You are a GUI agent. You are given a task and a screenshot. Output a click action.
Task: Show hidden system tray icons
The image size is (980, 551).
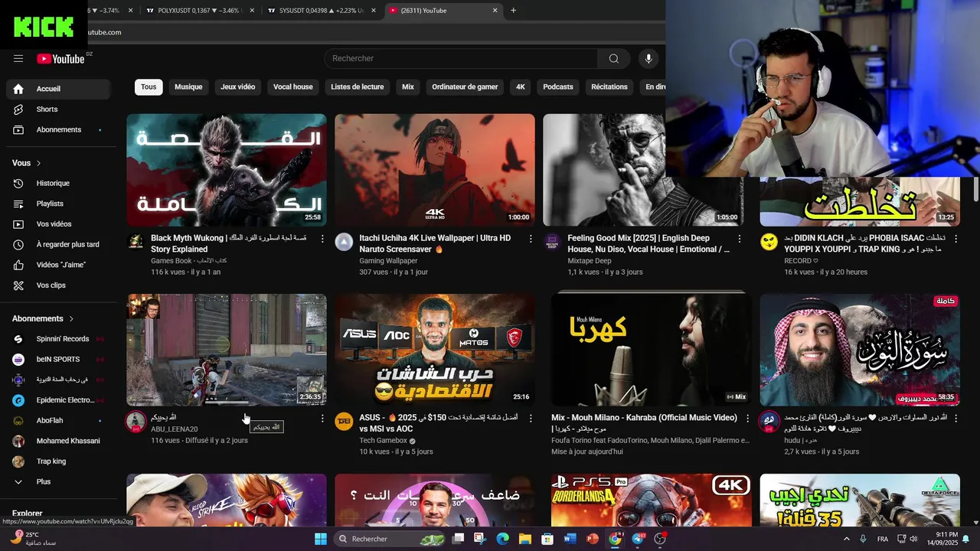click(x=845, y=539)
